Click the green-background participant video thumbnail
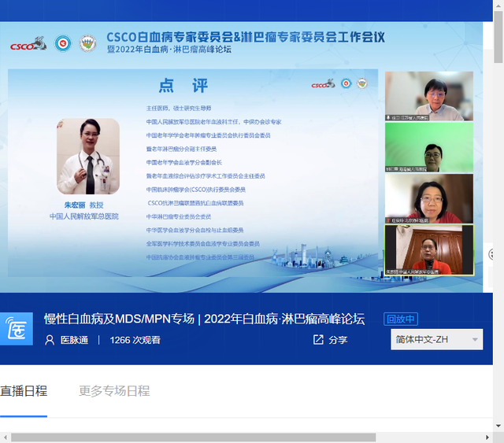Image resolution: width=504 pixels, height=443 pixels. (x=428, y=147)
